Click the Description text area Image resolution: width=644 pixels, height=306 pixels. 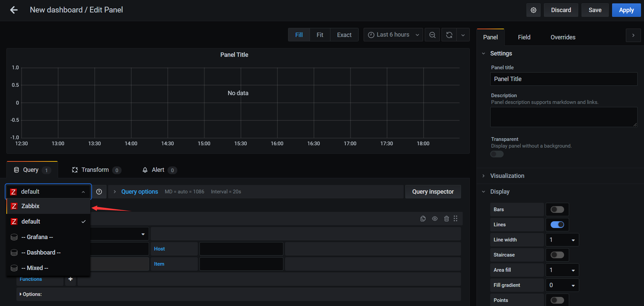(x=564, y=117)
